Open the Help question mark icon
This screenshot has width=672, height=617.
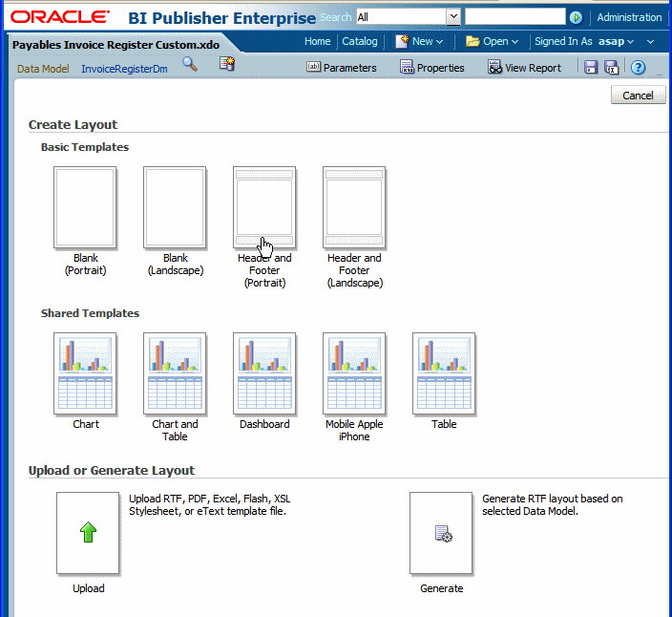click(x=639, y=67)
